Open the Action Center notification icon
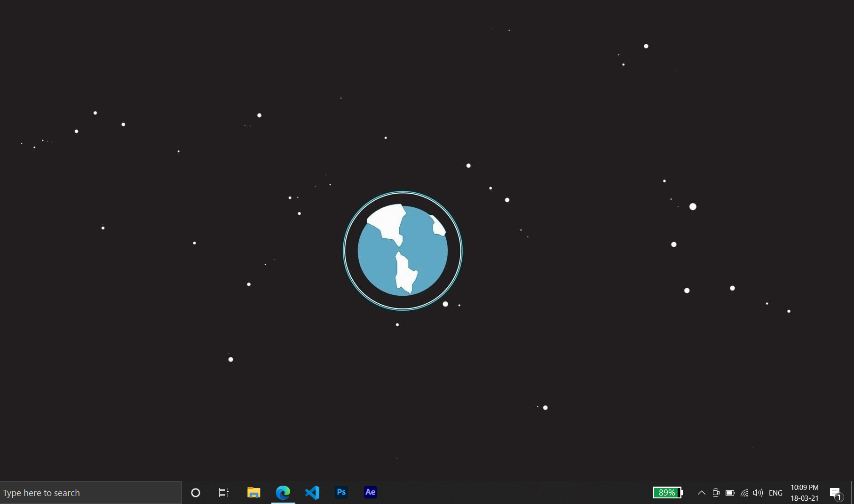This screenshot has height=504, width=854. point(836,493)
